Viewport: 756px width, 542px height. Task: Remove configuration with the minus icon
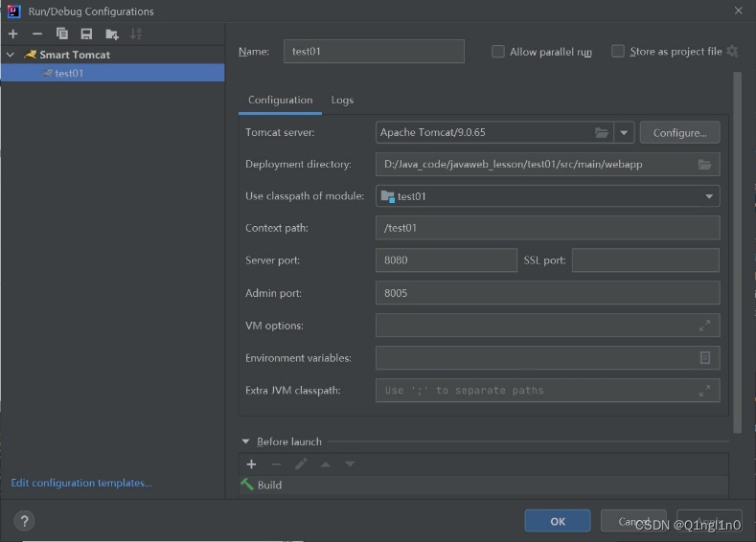(x=37, y=34)
